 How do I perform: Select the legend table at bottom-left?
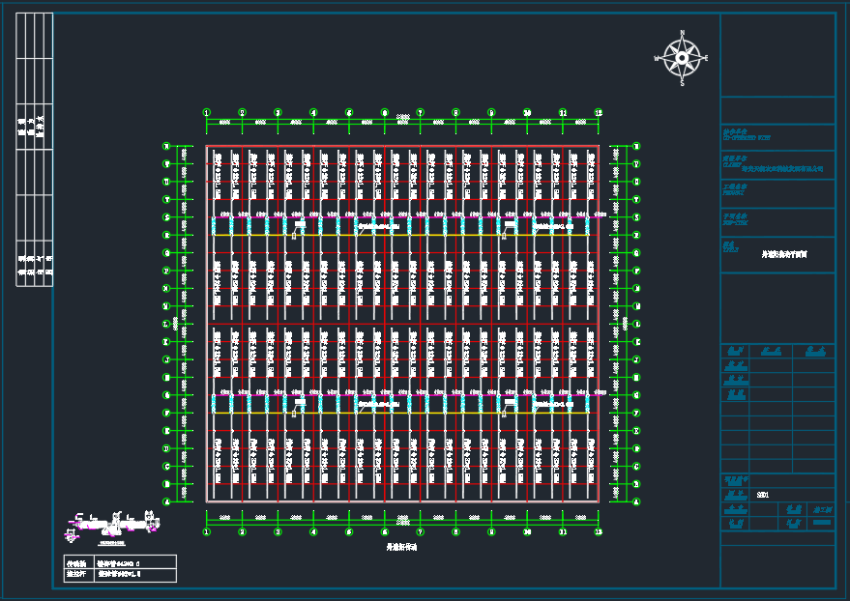[120, 568]
